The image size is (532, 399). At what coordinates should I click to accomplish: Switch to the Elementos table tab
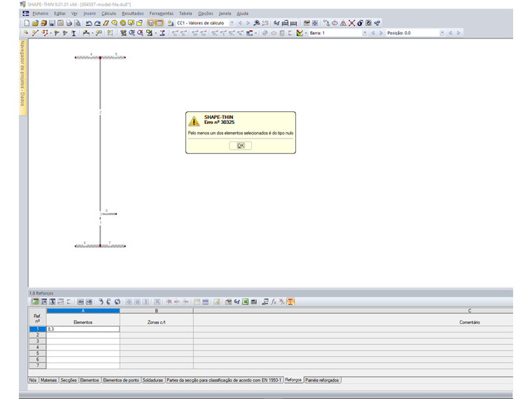pos(90,380)
